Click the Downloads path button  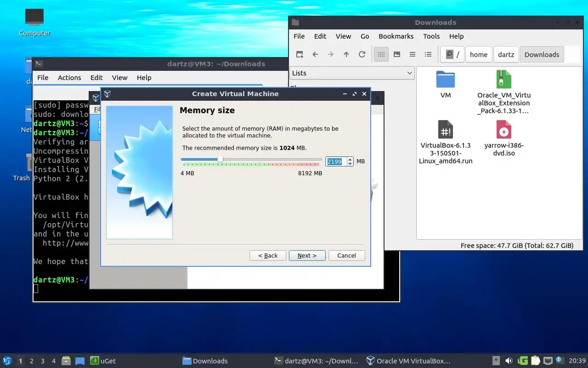click(x=542, y=54)
